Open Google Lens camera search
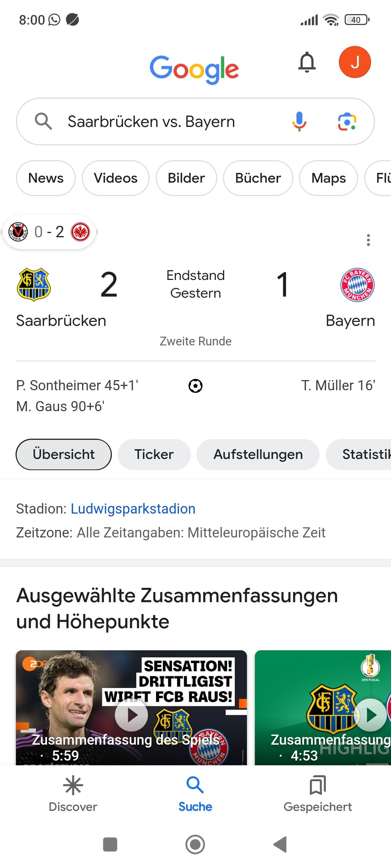This screenshot has width=391, height=868. [x=347, y=122]
